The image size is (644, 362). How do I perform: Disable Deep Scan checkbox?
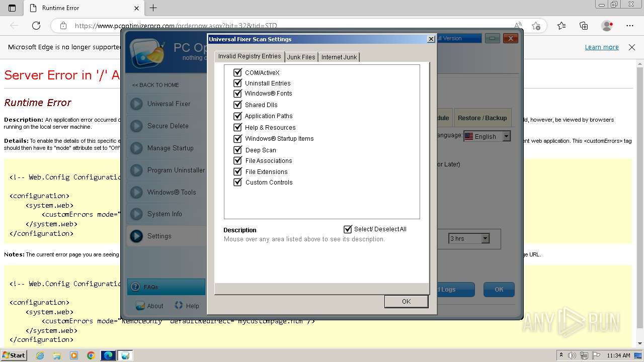pyautogui.click(x=238, y=150)
